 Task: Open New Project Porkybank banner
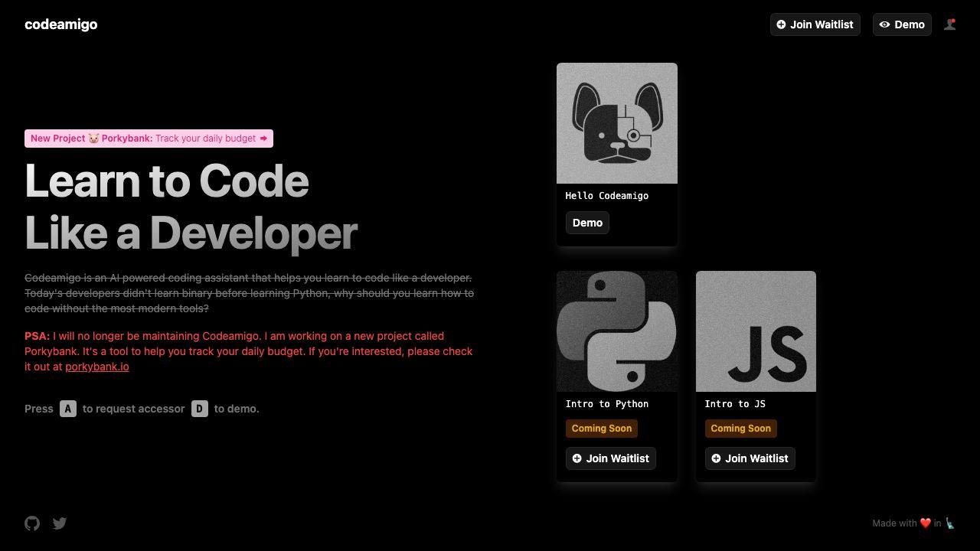coord(149,139)
